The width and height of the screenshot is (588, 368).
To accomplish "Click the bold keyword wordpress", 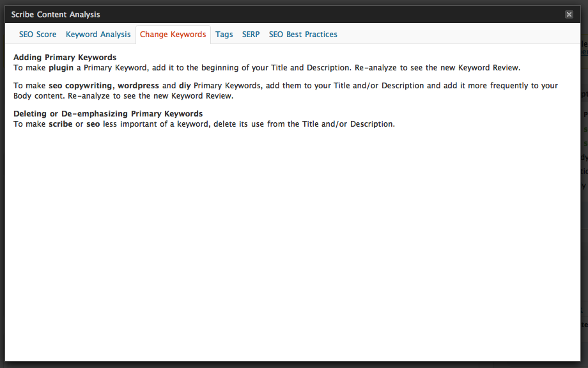I will click(139, 86).
